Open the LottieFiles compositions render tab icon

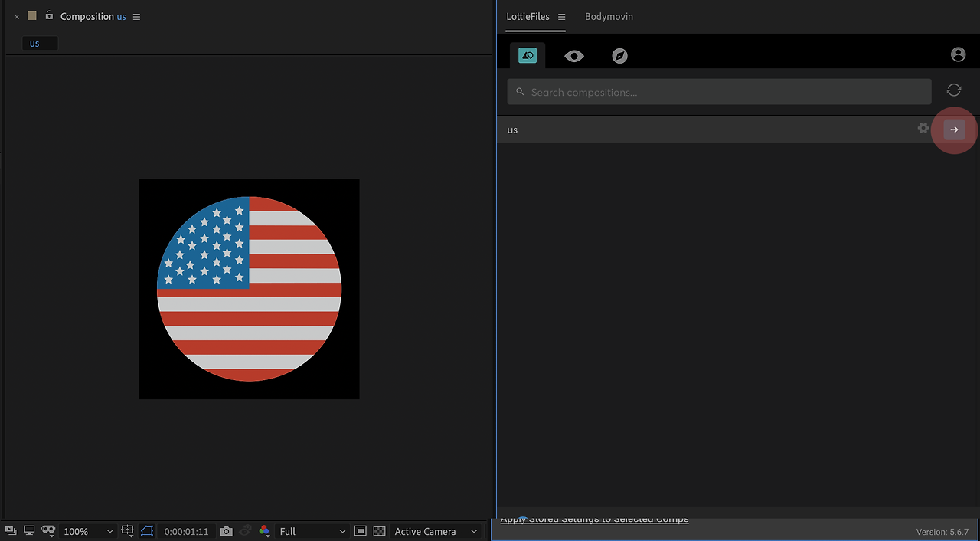pyautogui.click(x=528, y=55)
